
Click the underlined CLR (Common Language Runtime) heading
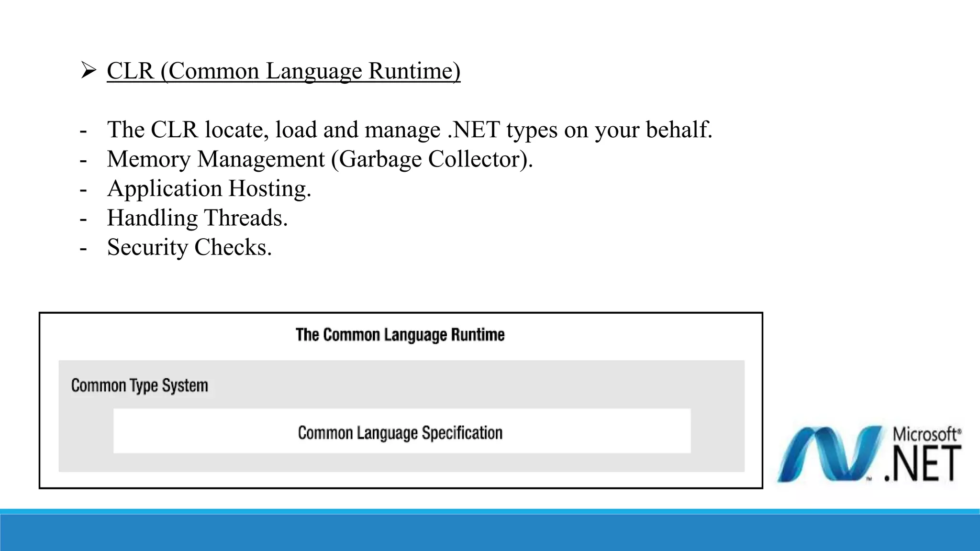pos(283,71)
